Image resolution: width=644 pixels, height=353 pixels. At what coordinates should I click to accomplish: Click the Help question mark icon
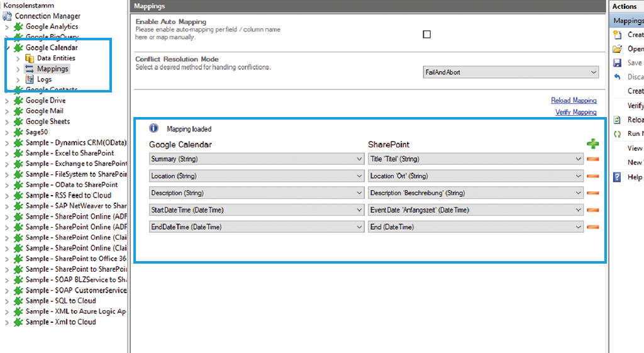point(618,177)
